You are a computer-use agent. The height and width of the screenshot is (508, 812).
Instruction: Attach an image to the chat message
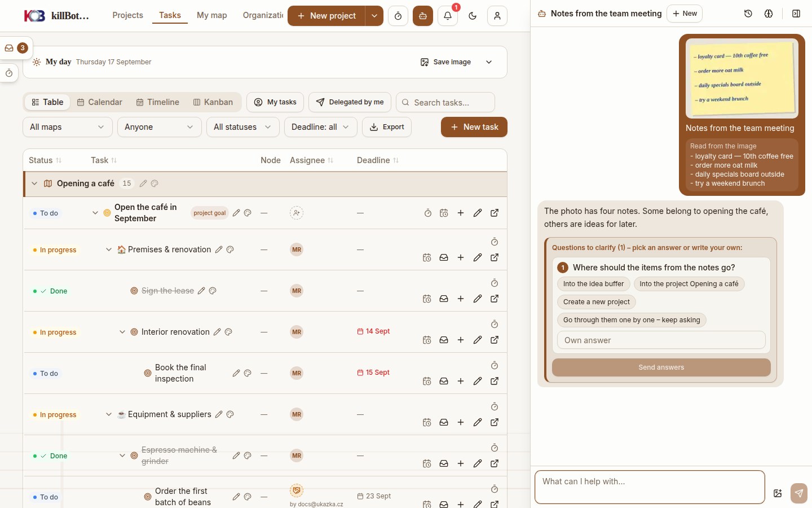click(778, 493)
